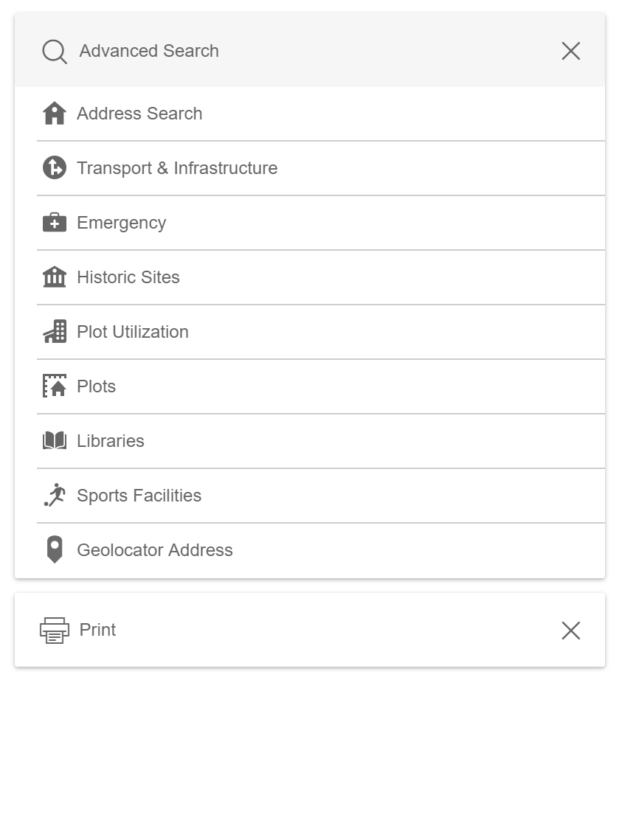Select the Address Search house icon
The image size is (622, 840).
pyautogui.click(x=55, y=114)
